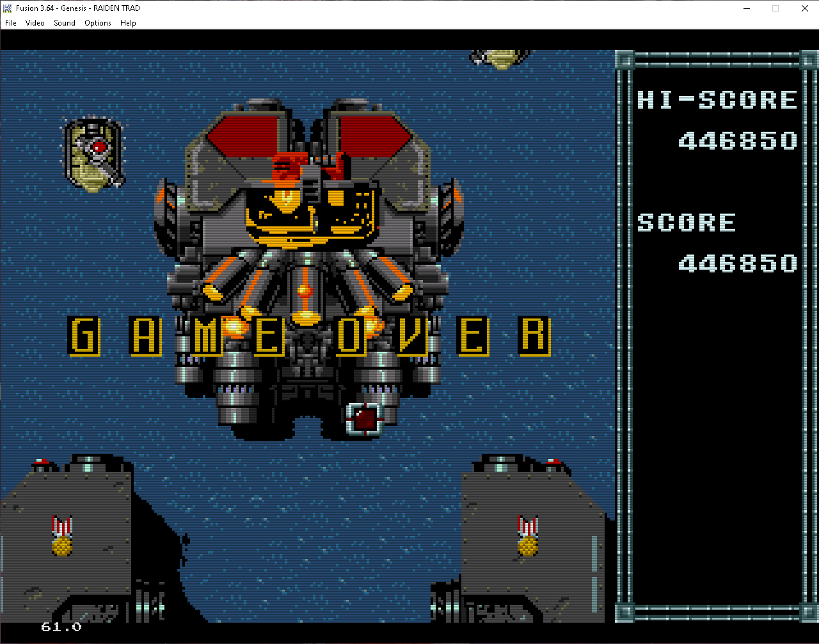Open the Sound menu
This screenshot has width=819, height=644.
[x=65, y=23]
